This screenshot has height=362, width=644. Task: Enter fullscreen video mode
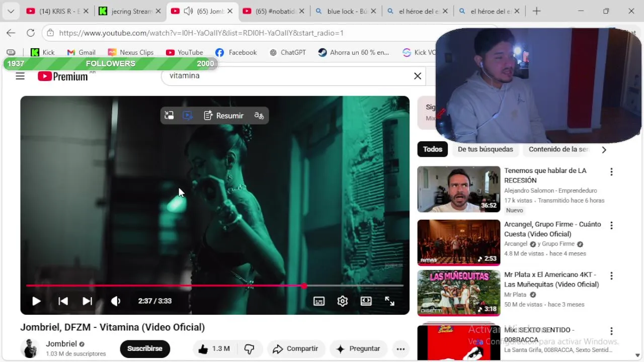[390, 301]
